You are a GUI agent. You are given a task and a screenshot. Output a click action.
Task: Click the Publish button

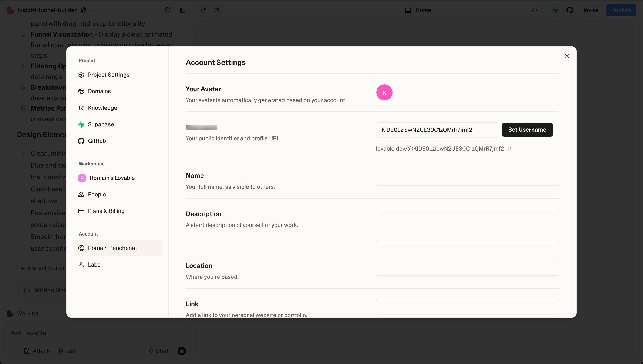[620, 10]
